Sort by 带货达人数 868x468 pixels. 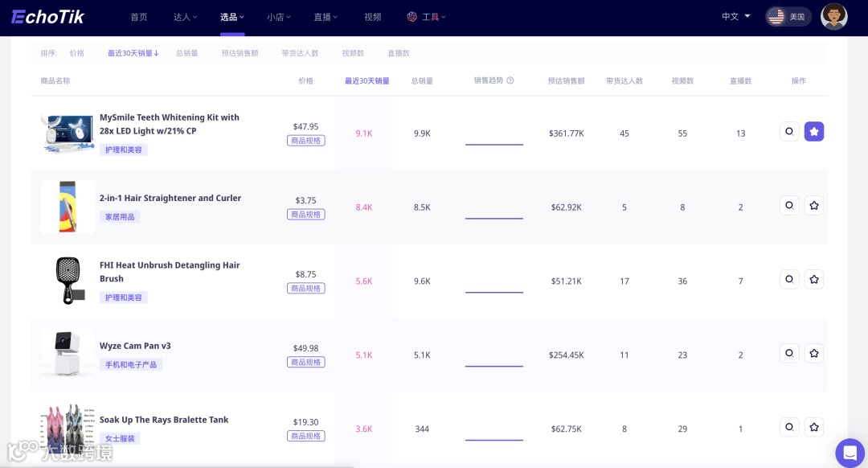tap(300, 53)
